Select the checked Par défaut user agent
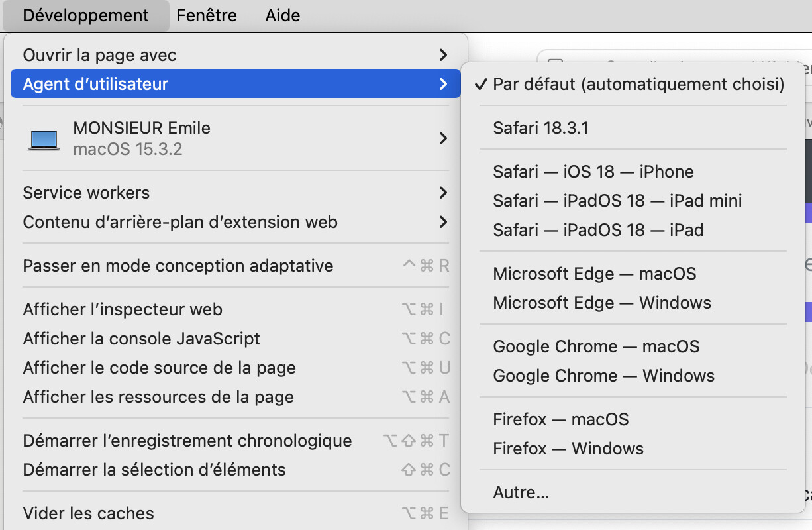812x530 pixels. click(633, 84)
